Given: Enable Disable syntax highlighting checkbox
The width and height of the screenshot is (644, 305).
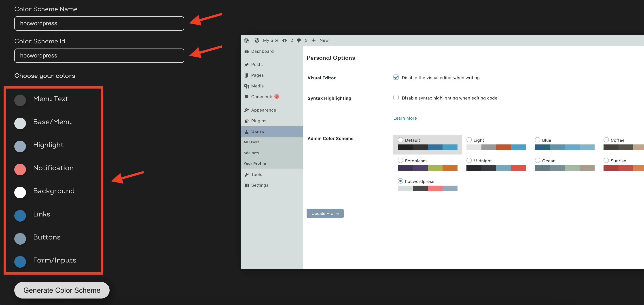Looking at the screenshot, I should pos(396,97).
